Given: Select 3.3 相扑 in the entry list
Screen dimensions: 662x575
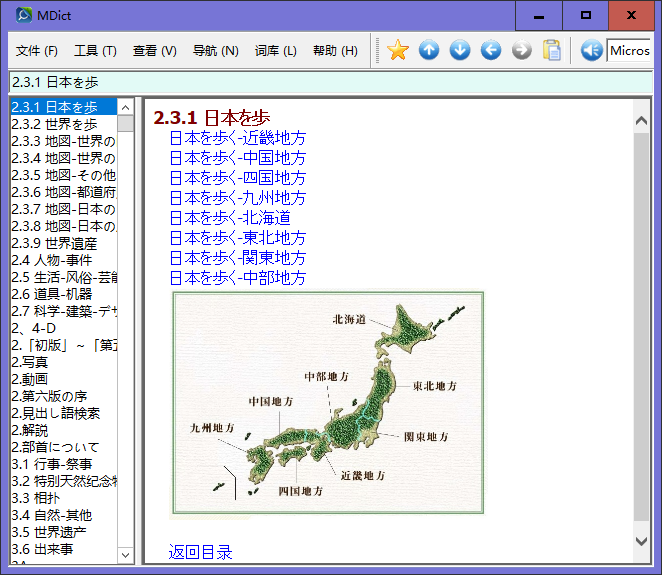Looking at the screenshot, I should click(36, 497).
